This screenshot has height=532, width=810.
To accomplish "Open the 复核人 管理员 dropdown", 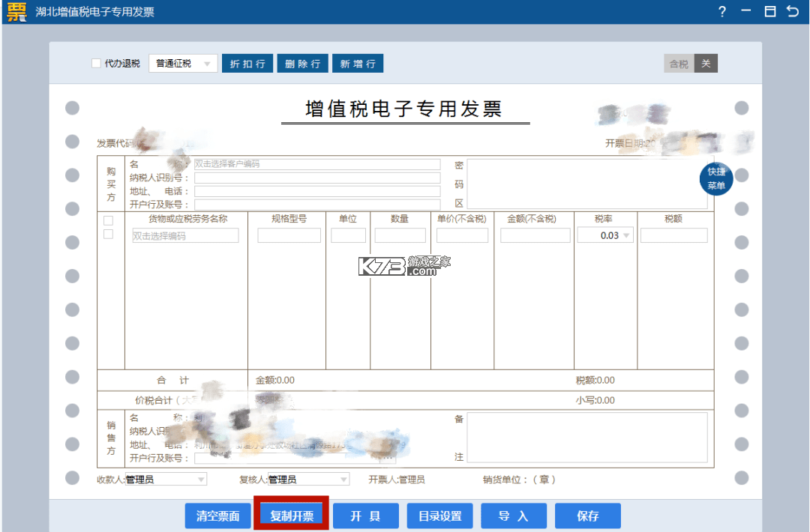I will pyautogui.click(x=308, y=480).
